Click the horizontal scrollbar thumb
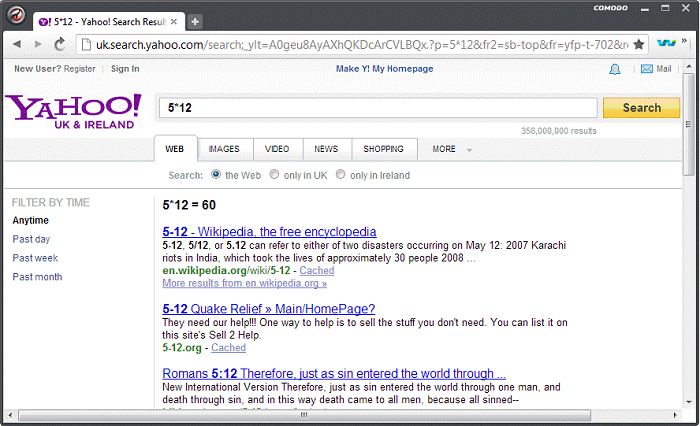Screen dimensions: 700x426 [x=304, y=416]
